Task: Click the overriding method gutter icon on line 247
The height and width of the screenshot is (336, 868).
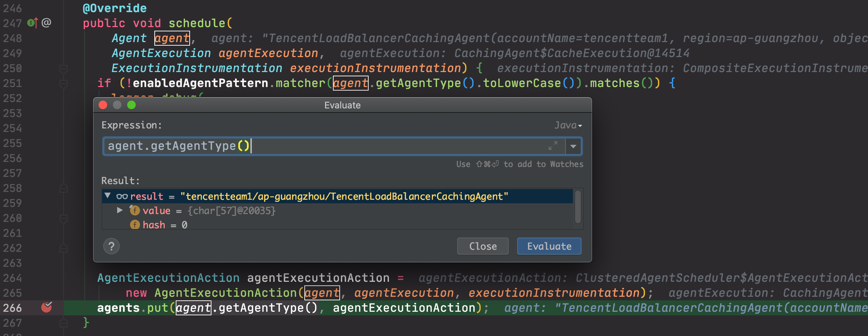Action: [33, 23]
